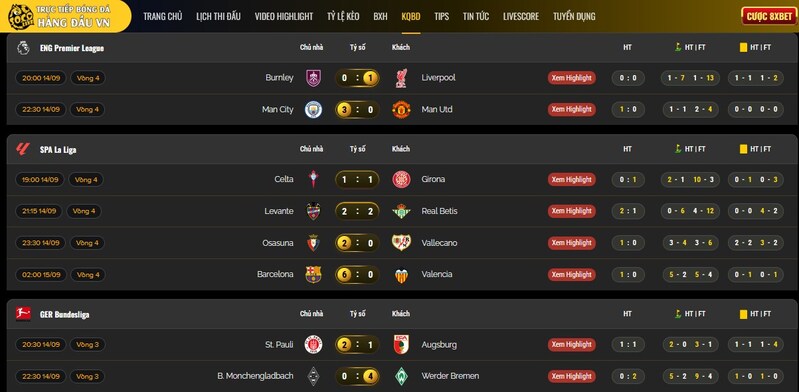
Task: Open the Video Highlight menu item
Action: pos(284,16)
